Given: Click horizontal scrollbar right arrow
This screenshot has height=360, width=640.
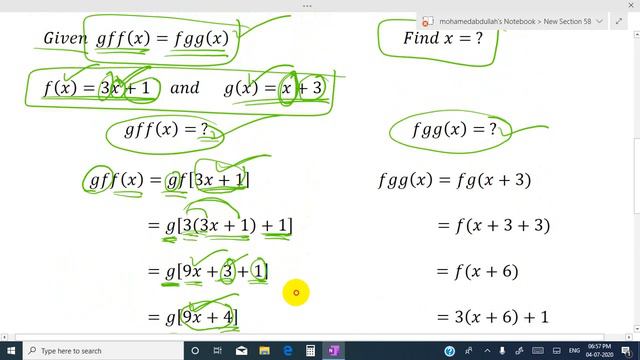Looking at the screenshot, I should 629,337.
